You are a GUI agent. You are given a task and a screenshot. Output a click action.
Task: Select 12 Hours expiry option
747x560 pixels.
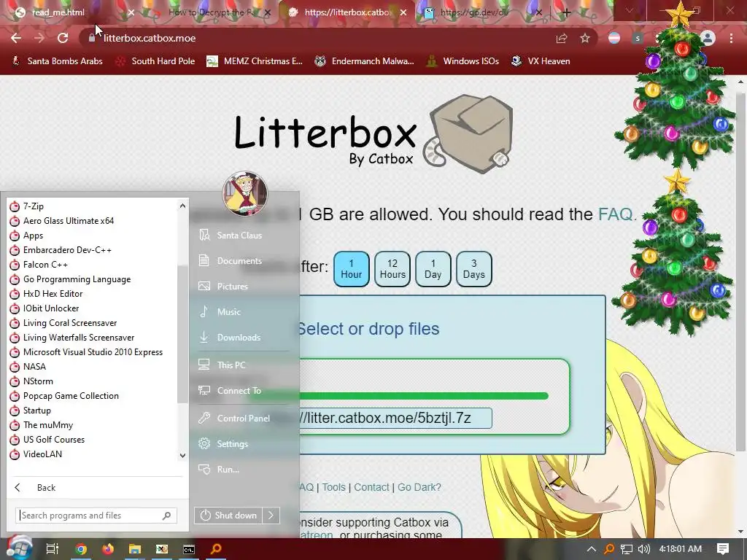392,269
